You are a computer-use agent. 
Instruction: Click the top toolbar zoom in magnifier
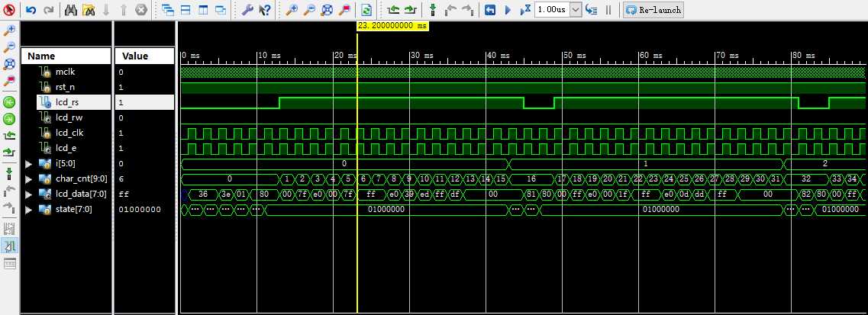[291, 9]
